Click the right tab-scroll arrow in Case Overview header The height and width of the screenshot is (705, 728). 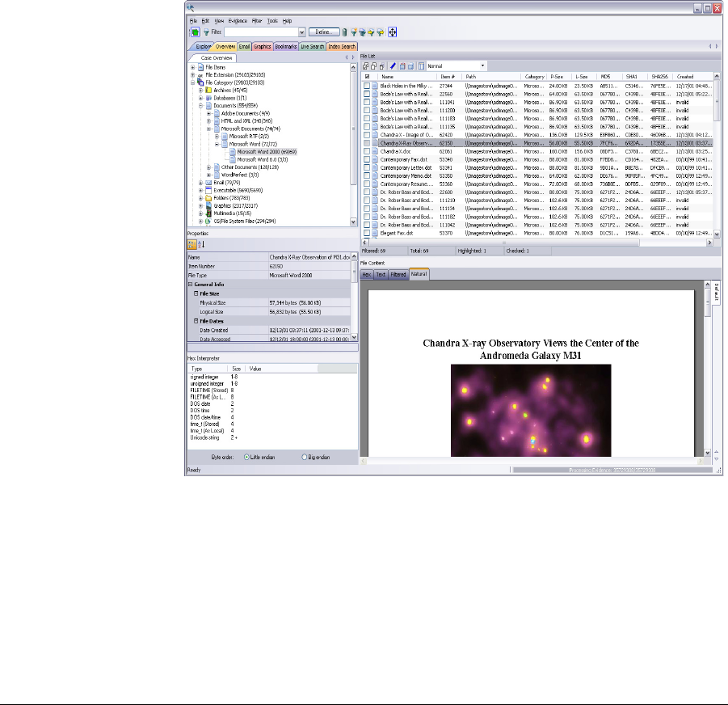pos(353,57)
